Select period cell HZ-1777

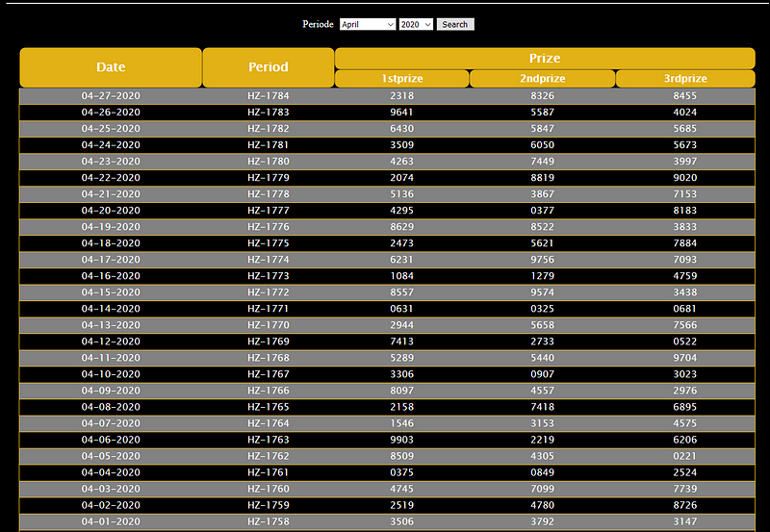click(x=269, y=211)
